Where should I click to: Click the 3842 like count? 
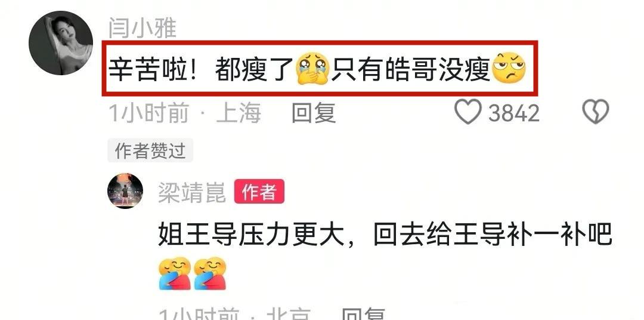514,113
